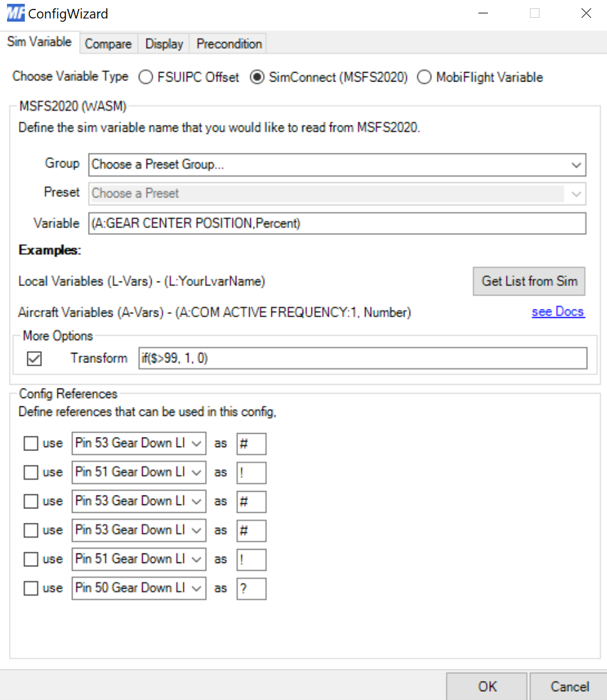
Task: Open the Compare tab
Action: click(x=108, y=44)
